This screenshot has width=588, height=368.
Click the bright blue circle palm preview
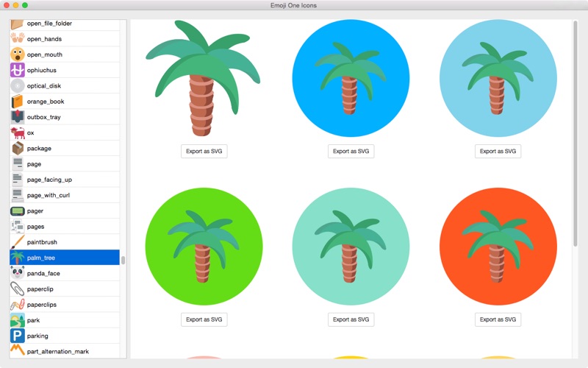[x=351, y=78]
